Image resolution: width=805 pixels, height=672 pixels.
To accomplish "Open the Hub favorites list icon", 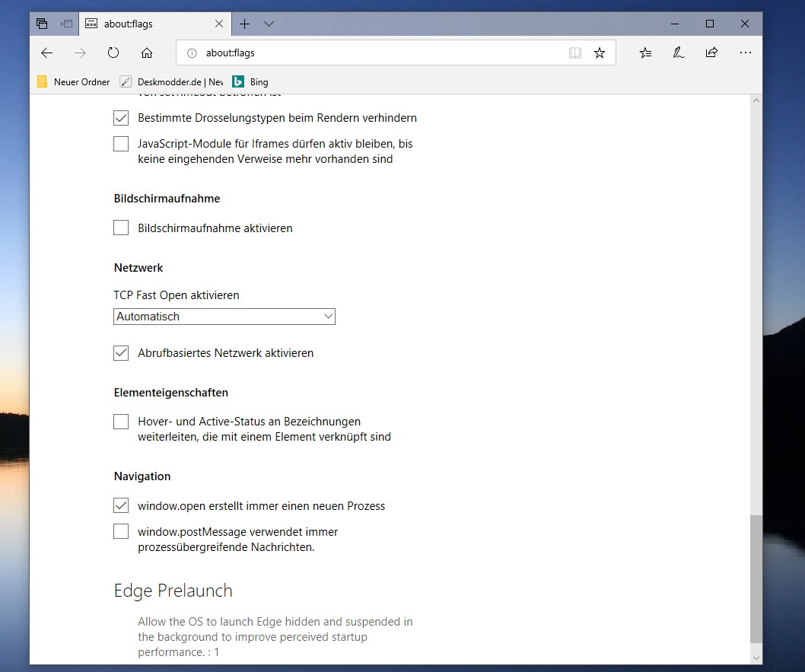I will [x=645, y=53].
